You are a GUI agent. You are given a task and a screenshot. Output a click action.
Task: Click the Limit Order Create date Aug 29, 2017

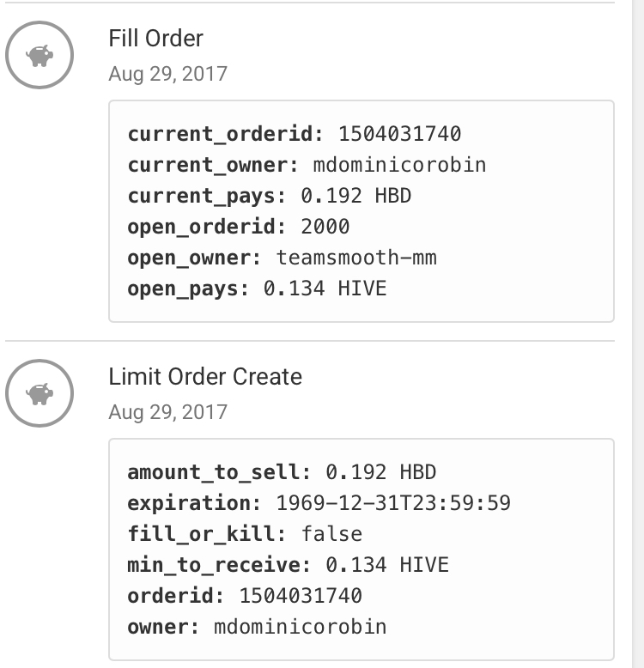(x=167, y=412)
